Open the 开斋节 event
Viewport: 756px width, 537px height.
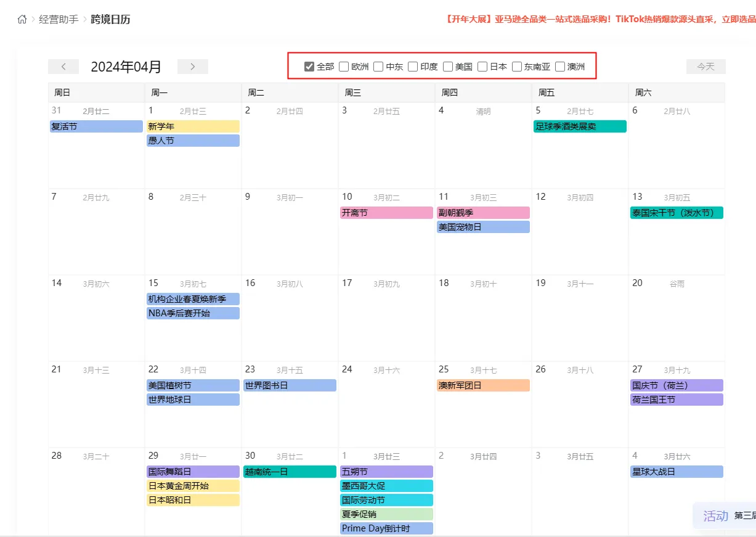[x=386, y=213]
